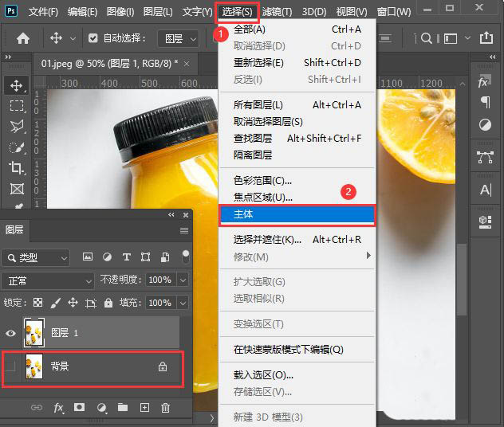Select the Move tool in the toolbox
Viewport: 504px width, 427px height.
tap(17, 85)
